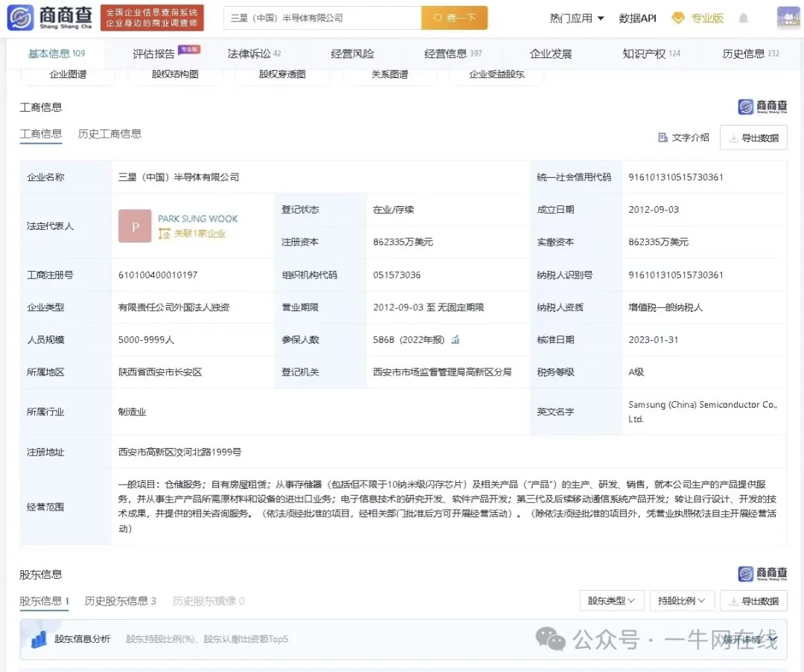Image resolution: width=804 pixels, height=672 pixels.
Task: Click PARK SUNG WOOK name link
Action: point(198,219)
